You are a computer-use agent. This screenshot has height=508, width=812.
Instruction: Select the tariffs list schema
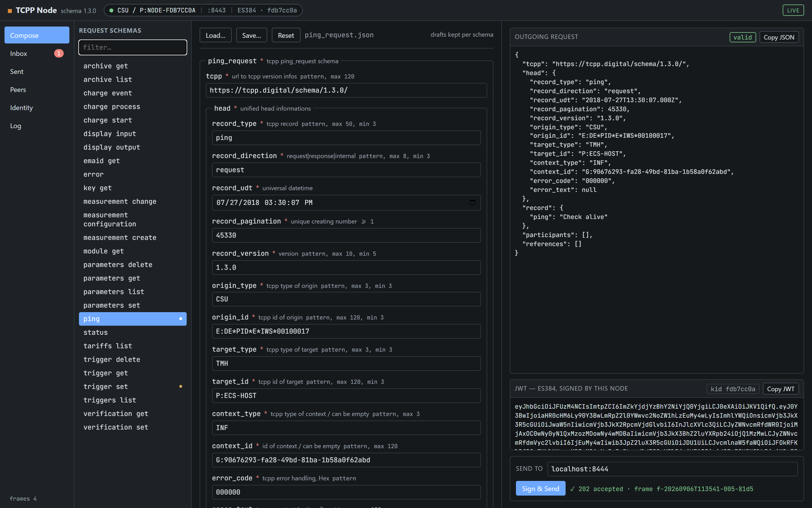click(133, 346)
